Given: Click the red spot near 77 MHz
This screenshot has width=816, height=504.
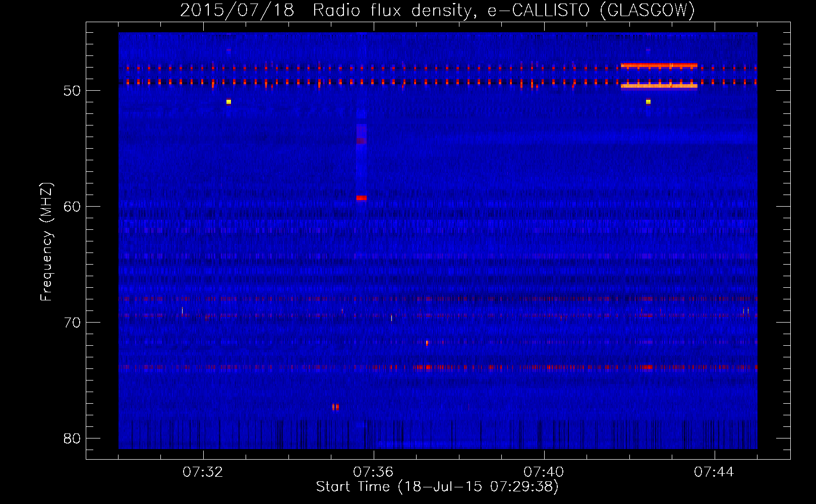Looking at the screenshot, I should click(335, 407).
